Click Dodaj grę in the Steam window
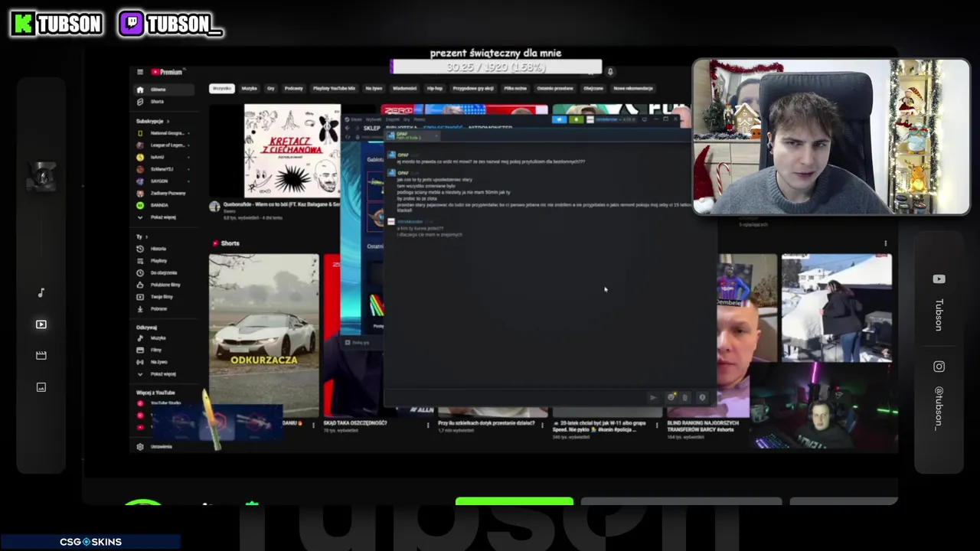The image size is (980, 551). click(x=358, y=342)
